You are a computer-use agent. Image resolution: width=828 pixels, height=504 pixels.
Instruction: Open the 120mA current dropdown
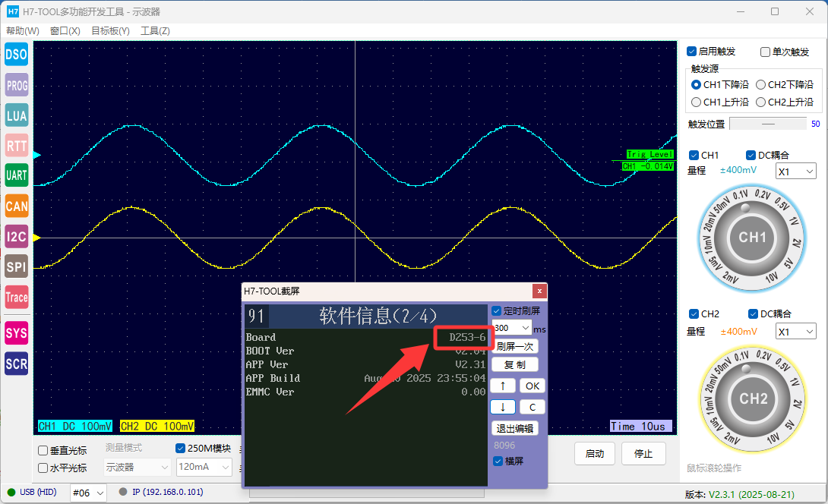coord(204,467)
